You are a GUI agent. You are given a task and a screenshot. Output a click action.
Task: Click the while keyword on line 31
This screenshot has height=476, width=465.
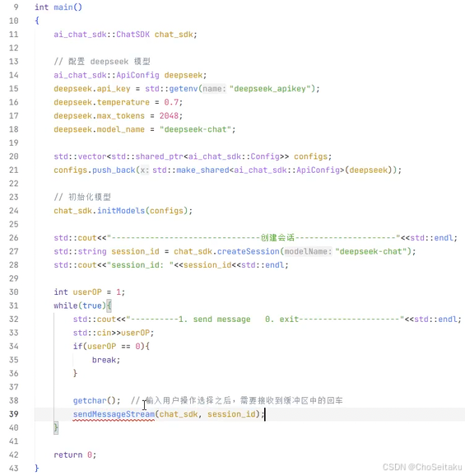pyautogui.click(x=66, y=306)
